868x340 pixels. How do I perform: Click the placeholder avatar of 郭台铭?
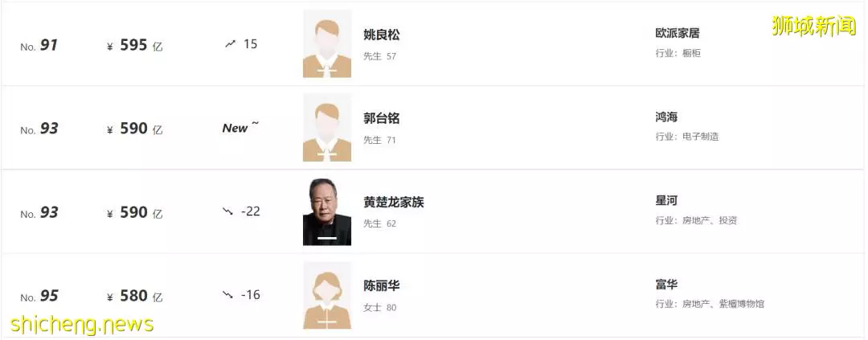pos(327,127)
